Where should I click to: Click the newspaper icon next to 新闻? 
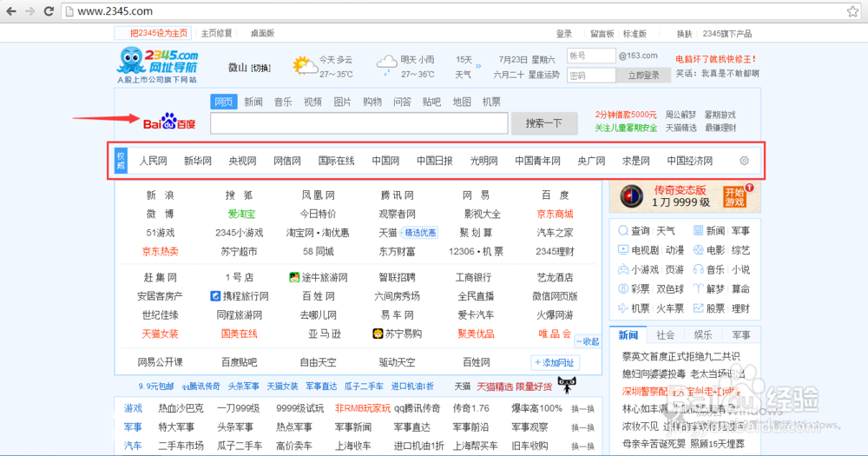click(x=698, y=230)
